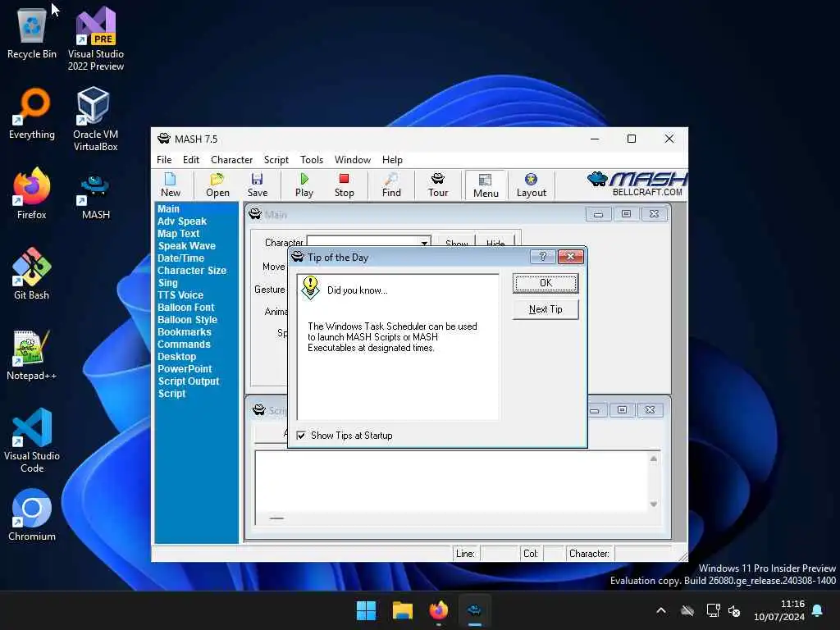
Task: Select Character Size in sidebar
Action: tap(191, 271)
